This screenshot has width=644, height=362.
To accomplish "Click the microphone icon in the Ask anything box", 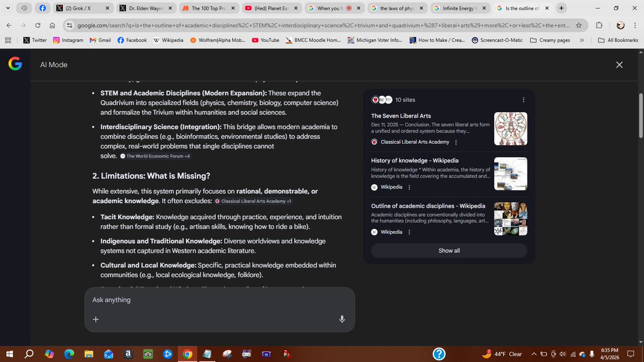I will click(342, 319).
